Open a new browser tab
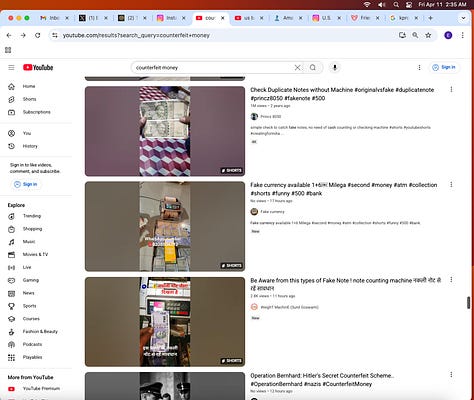Viewport: 474px width, 400px height. [x=431, y=18]
